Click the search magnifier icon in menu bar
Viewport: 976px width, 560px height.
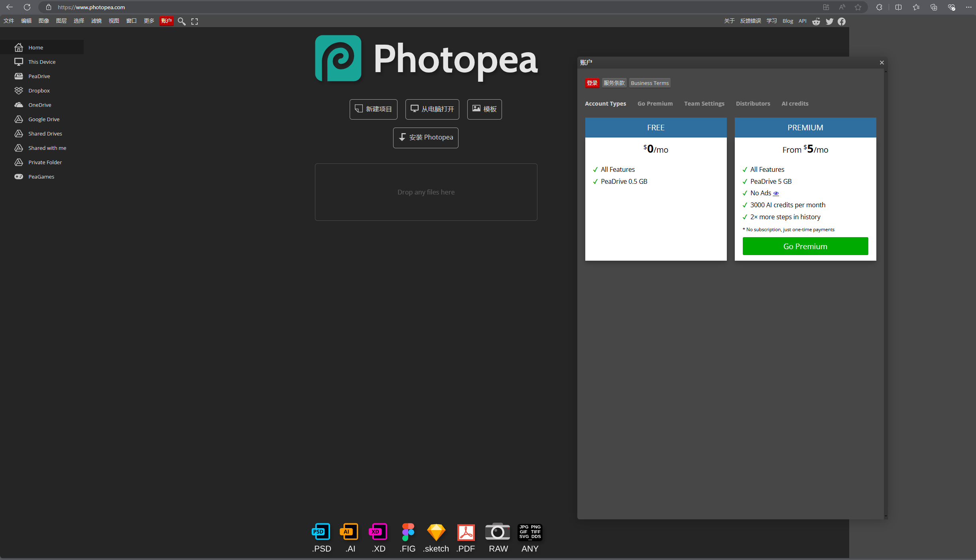tap(181, 22)
